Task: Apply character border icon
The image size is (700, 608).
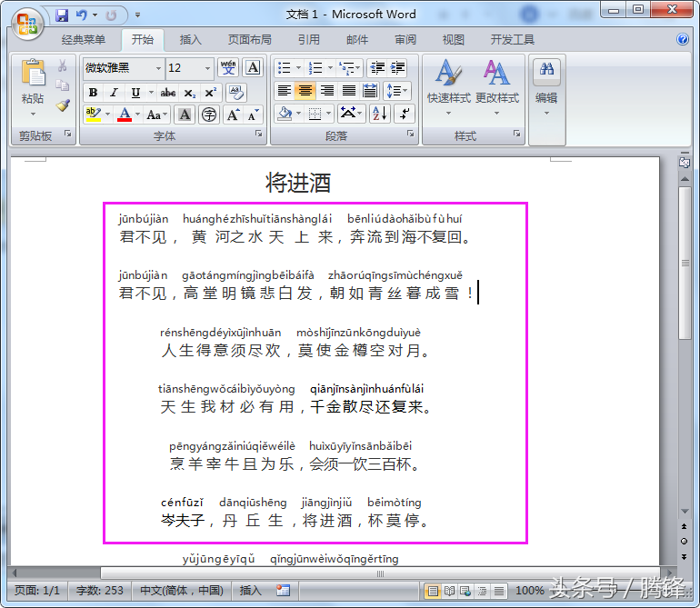Action: (253, 68)
